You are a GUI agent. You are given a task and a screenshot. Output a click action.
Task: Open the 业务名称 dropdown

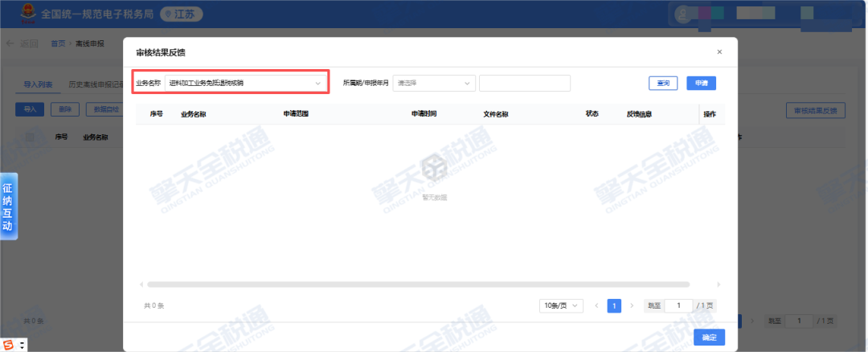(x=246, y=83)
